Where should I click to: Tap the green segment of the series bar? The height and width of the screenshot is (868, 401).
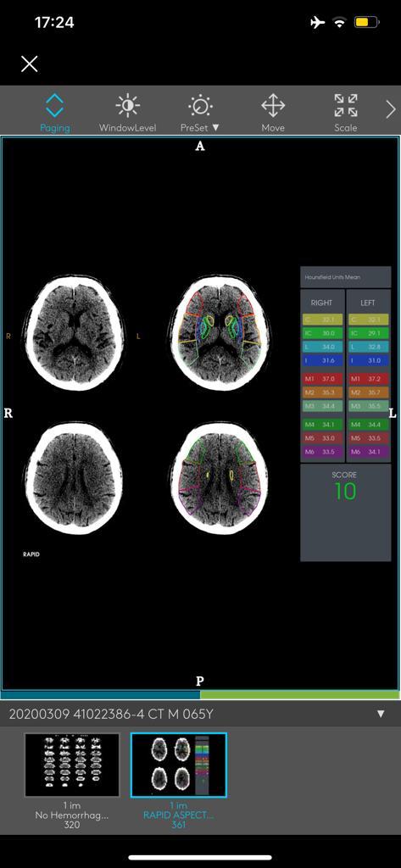point(299,694)
